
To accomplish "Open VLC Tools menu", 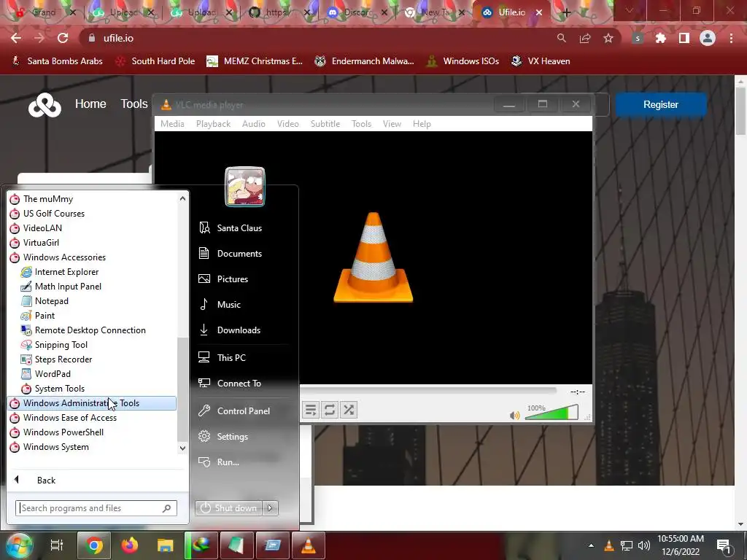I will click(361, 124).
